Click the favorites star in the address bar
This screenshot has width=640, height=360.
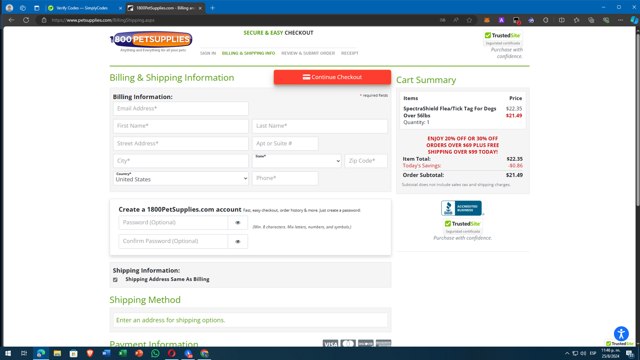tap(469, 20)
